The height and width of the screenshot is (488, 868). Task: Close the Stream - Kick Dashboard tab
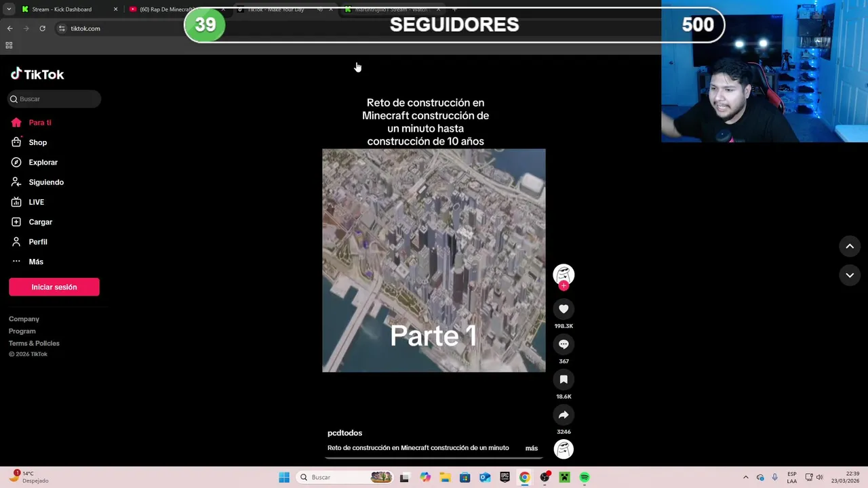(115, 9)
